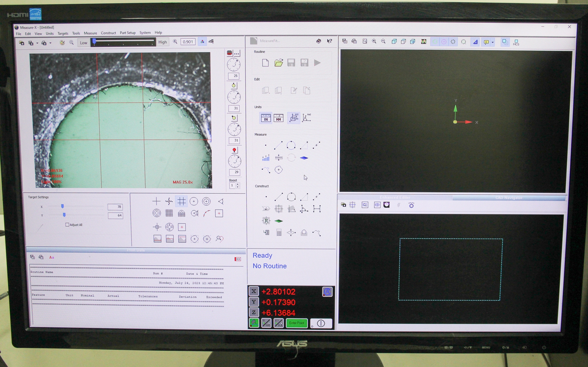The image size is (588, 367).
Task: Open the Part Setup menu
Action: [x=127, y=33]
